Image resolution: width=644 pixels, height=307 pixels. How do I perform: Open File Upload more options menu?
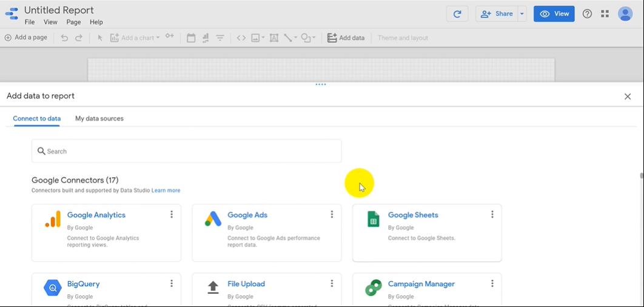(x=332, y=283)
